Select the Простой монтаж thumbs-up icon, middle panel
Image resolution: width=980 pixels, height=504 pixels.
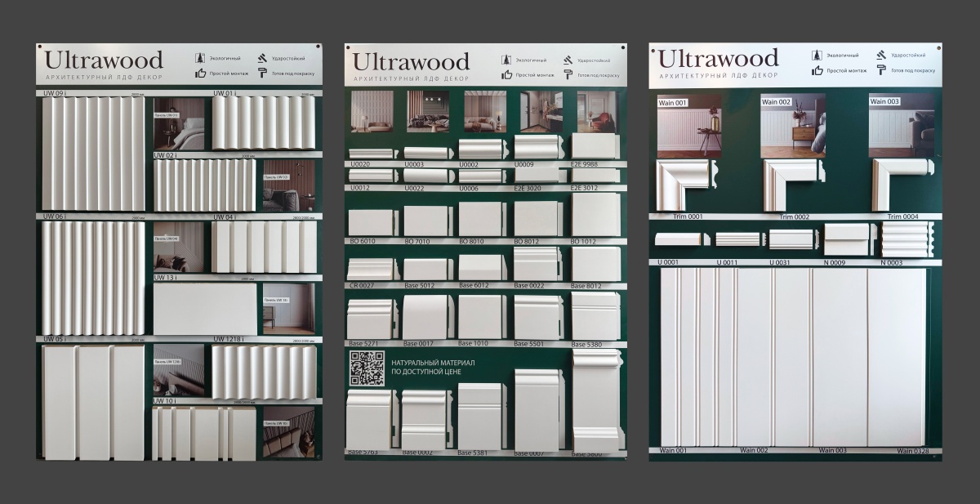pos(506,74)
